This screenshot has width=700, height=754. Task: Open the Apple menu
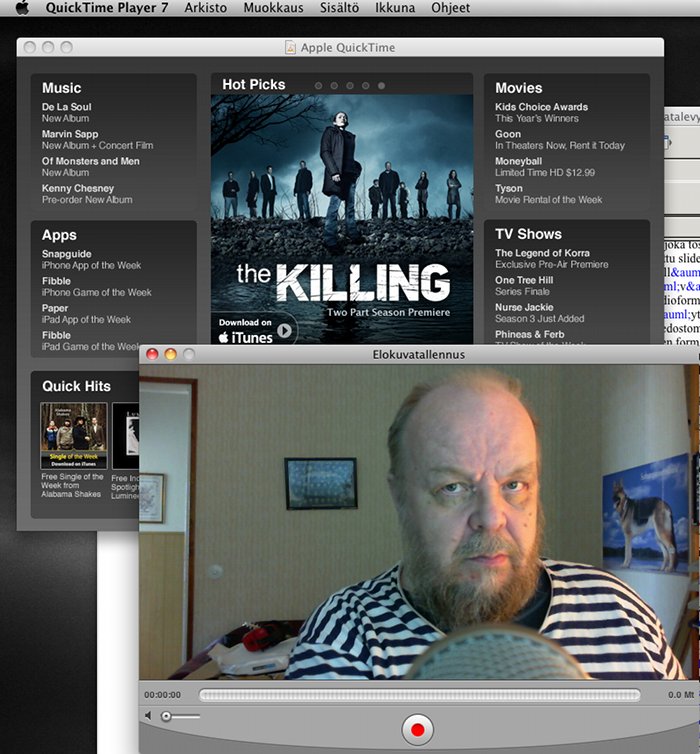22,8
